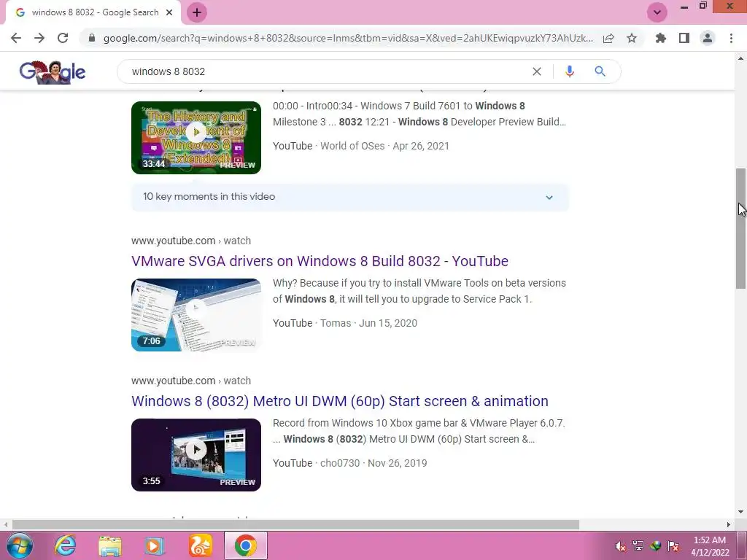Click 'cho0730 · Nov 26, 2019' text
747x560 pixels.
(x=373, y=463)
